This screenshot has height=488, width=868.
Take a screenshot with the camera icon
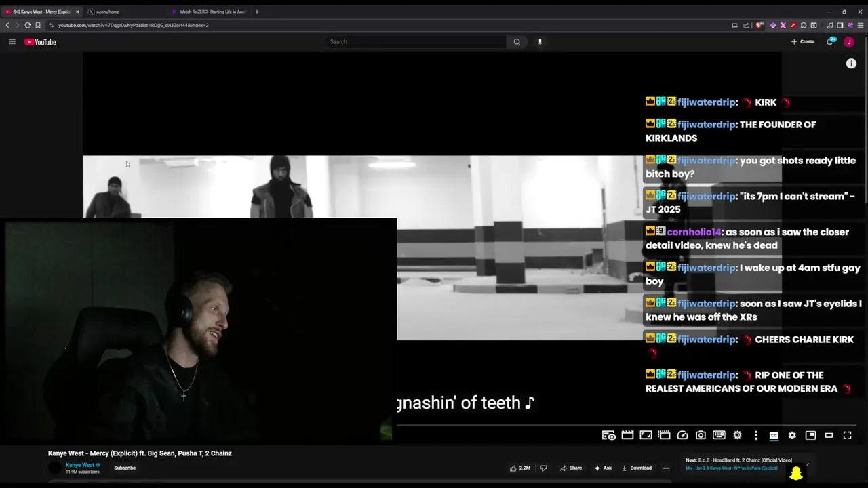[701, 435]
